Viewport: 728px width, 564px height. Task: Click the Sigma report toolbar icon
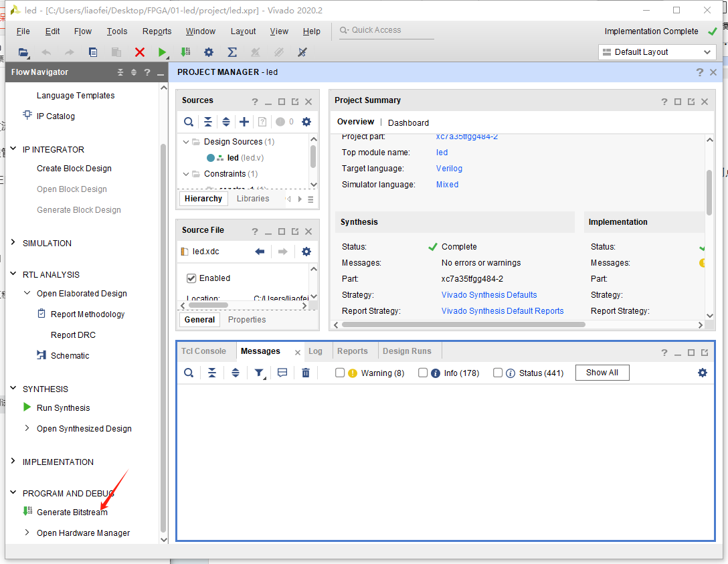(232, 52)
